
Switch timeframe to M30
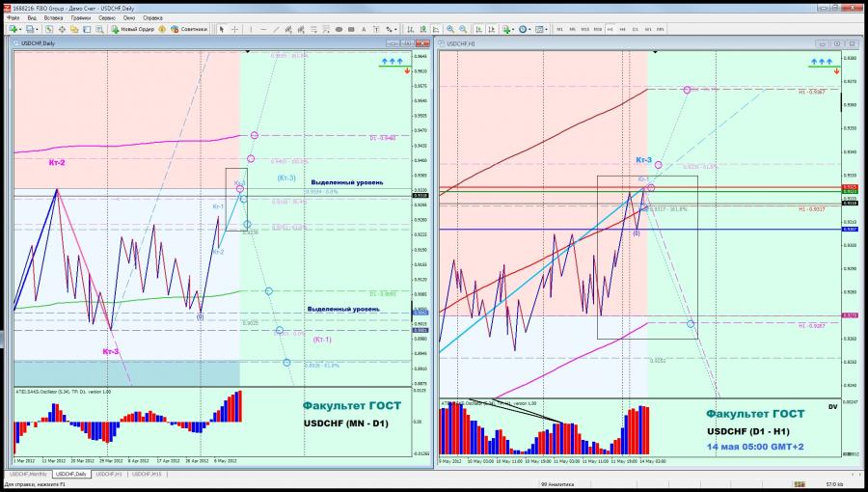[598, 29]
